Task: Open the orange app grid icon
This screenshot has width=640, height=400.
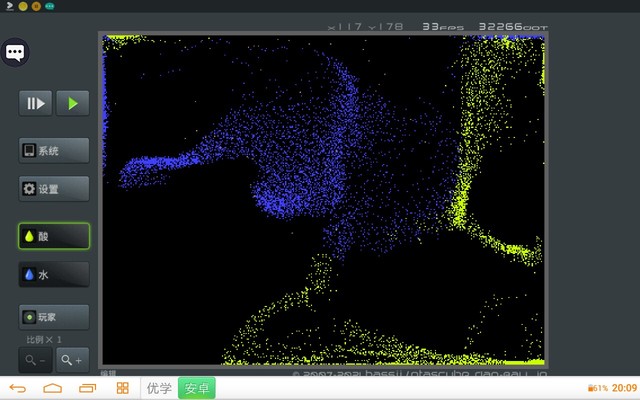Action: (122, 388)
